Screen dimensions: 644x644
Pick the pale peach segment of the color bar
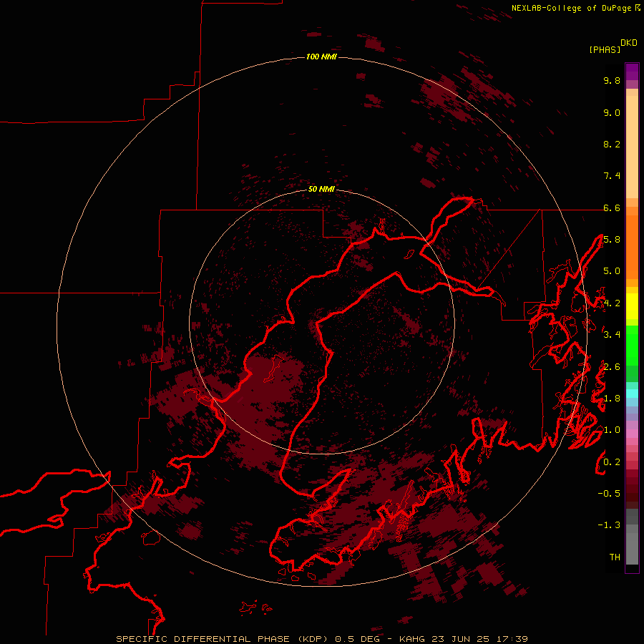[632, 148]
